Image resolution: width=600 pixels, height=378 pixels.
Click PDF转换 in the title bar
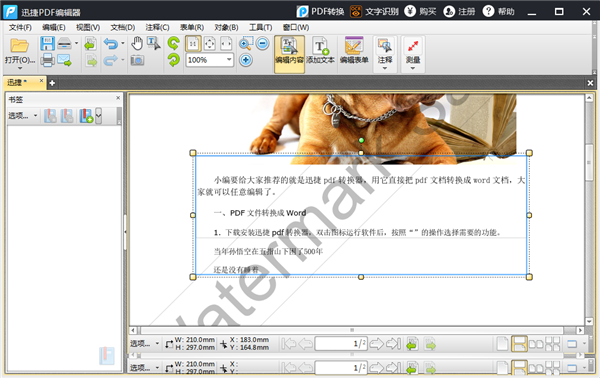tap(321, 11)
